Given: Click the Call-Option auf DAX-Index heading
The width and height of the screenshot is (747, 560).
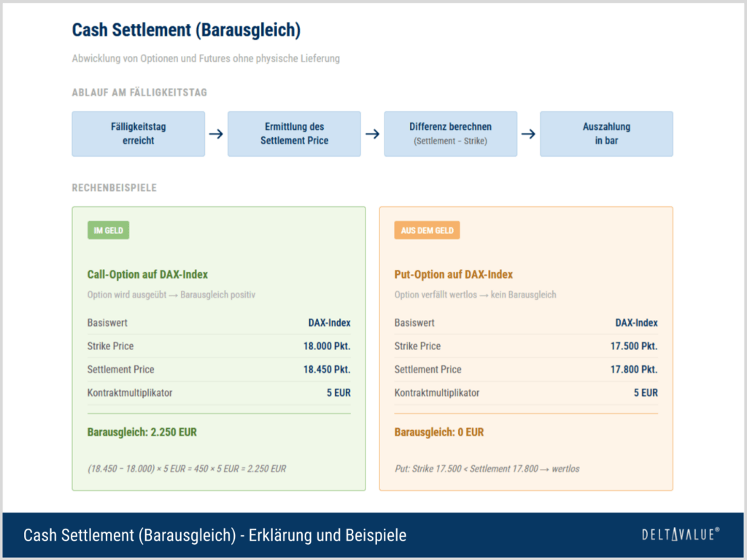Looking at the screenshot, I should pos(147,274).
